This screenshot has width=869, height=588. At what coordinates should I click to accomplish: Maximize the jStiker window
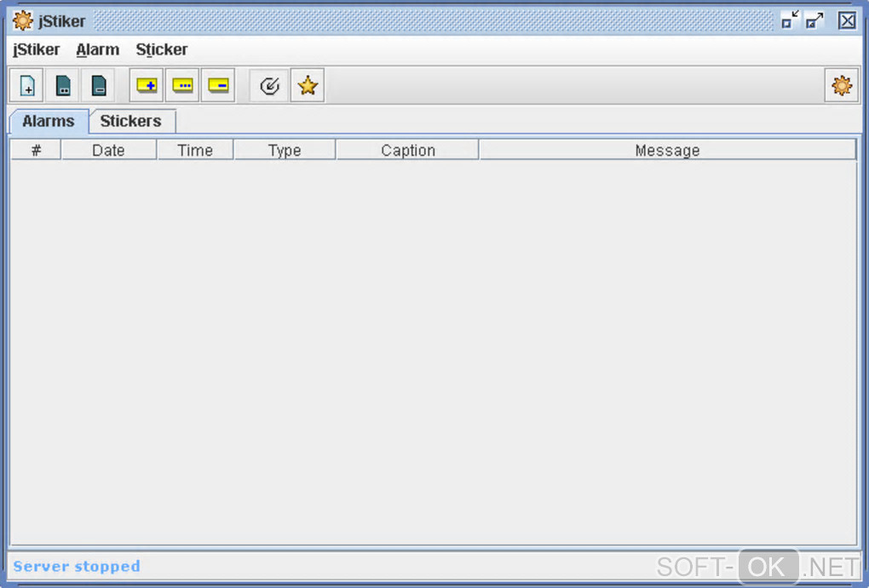[x=814, y=20]
